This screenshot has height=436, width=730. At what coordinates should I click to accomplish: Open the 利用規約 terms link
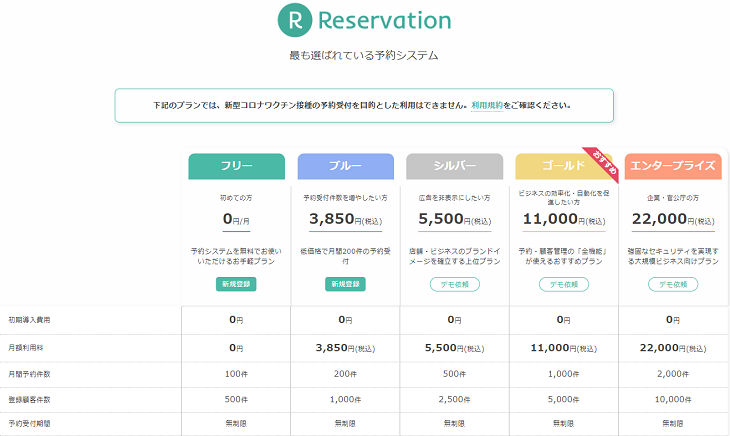pyautogui.click(x=487, y=106)
